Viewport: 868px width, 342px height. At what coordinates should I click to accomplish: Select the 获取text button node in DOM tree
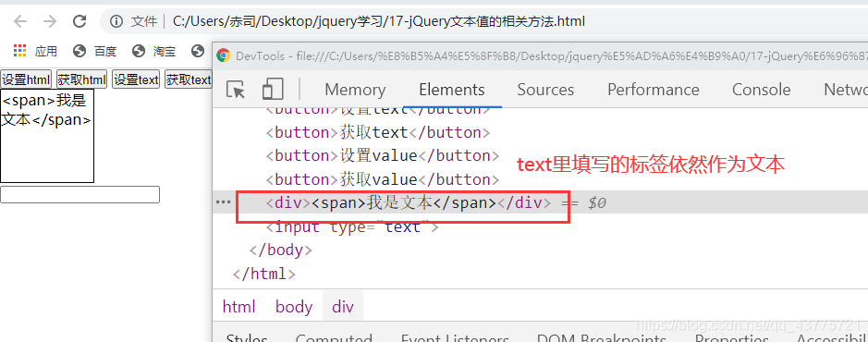[377, 133]
